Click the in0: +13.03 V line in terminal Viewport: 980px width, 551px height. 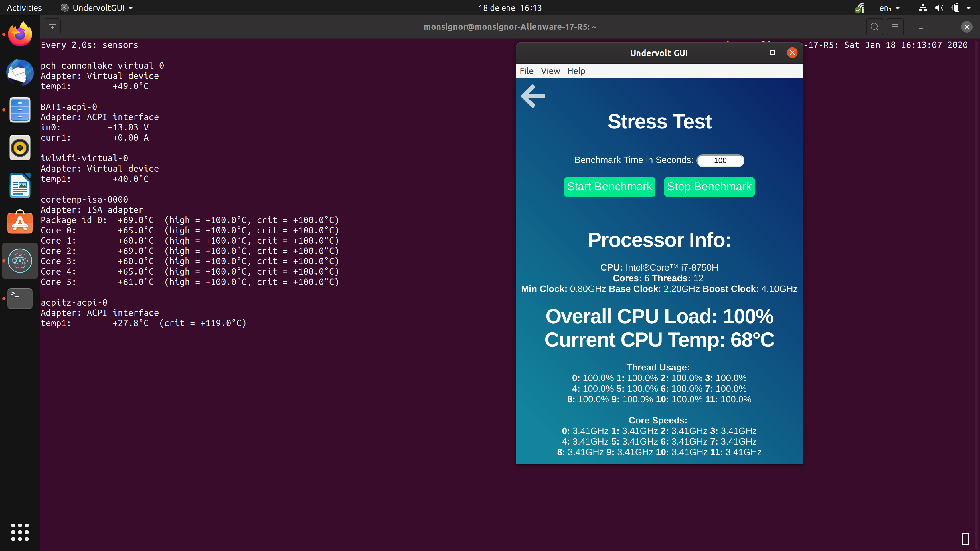(x=94, y=127)
